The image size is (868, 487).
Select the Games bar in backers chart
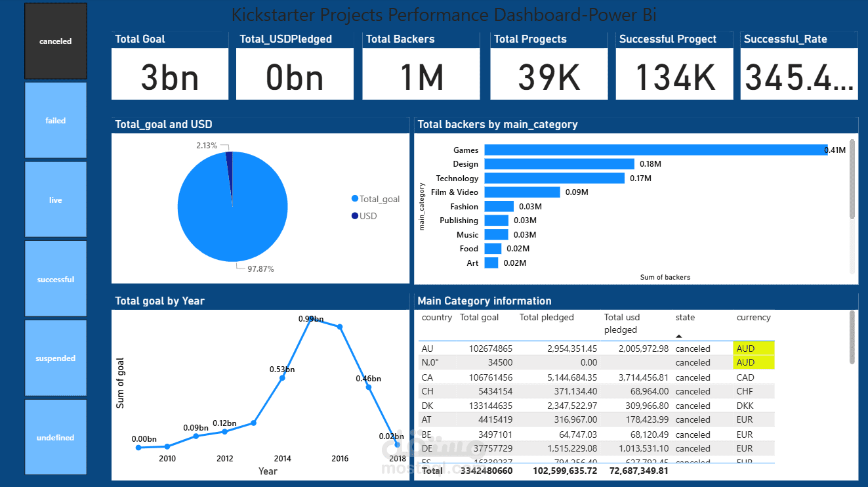pos(656,150)
